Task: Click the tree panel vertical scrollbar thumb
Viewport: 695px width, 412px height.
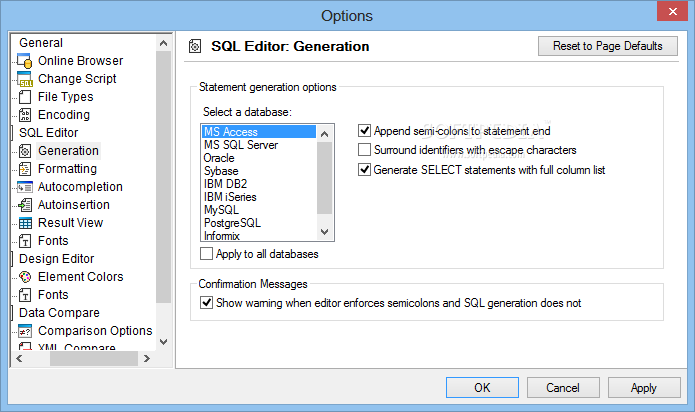Action: 164,177
